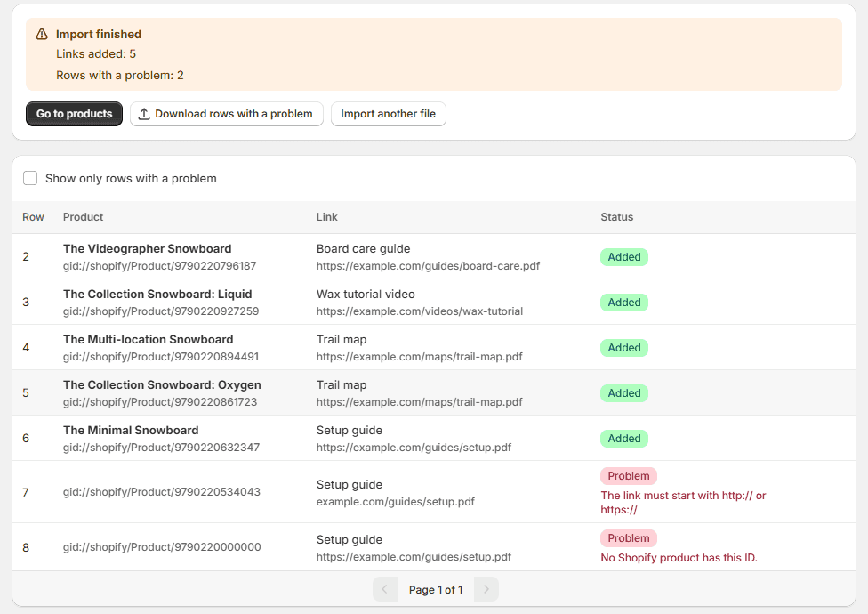This screenshot has height=614, width=868.
Task: Click product ID ending 000000
Action: click(162, 547)
